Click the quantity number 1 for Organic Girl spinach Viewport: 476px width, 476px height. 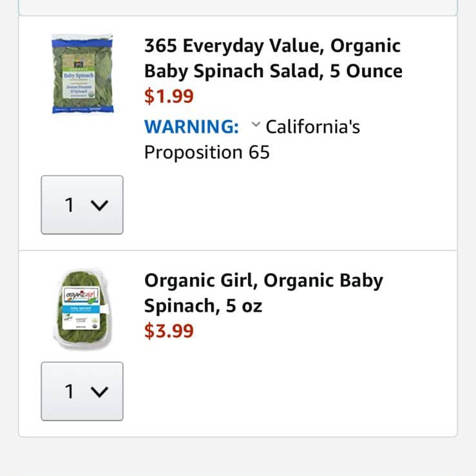[70, 392]
